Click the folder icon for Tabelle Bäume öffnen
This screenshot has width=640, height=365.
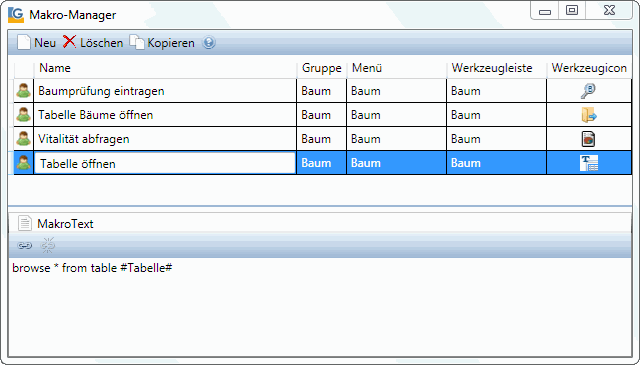(x=589, y=115)
